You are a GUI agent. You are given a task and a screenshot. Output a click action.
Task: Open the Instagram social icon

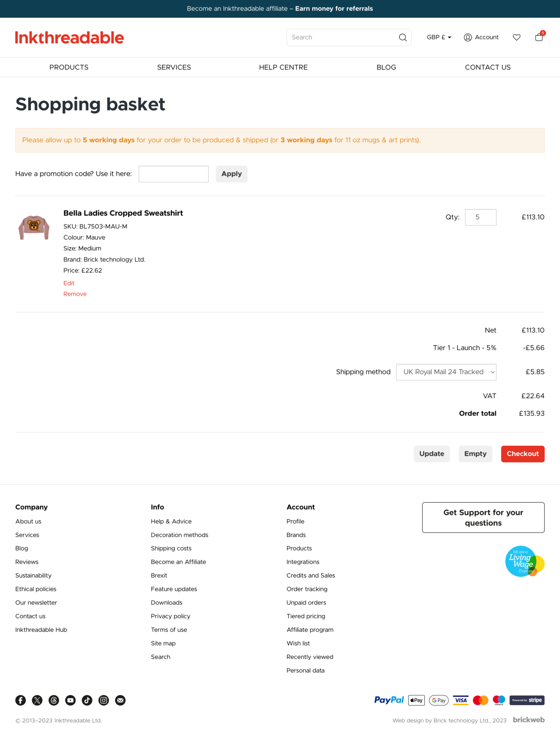click(104, 700)
